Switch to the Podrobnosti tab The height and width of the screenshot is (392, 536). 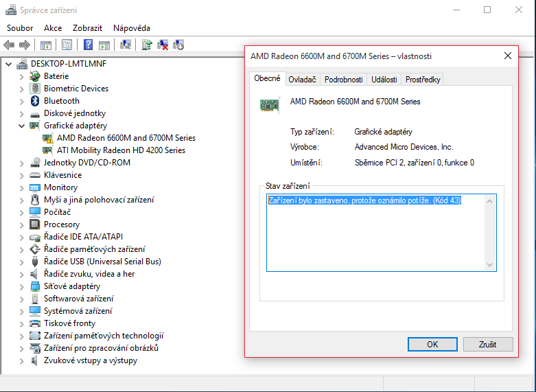[x=344, y=80]
